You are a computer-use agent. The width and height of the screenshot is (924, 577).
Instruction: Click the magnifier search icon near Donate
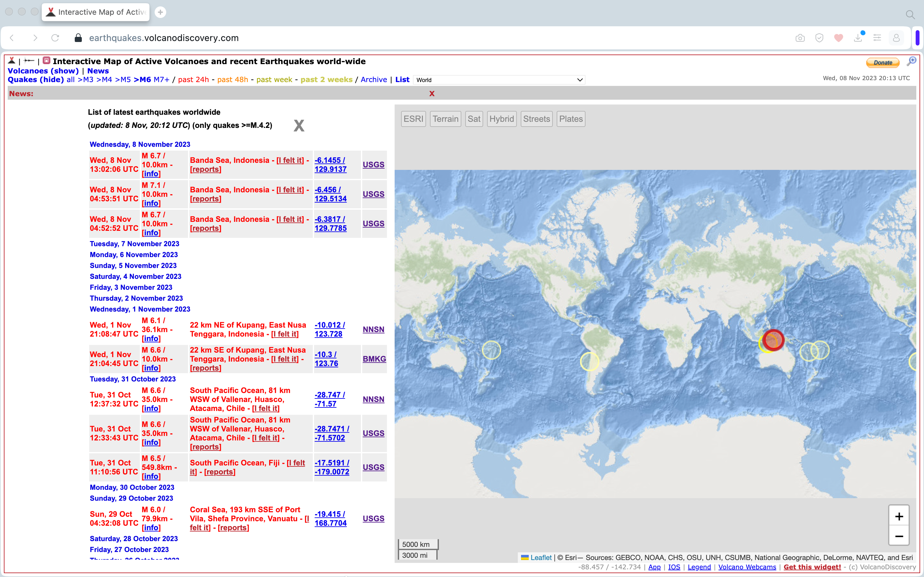[911, 62]
